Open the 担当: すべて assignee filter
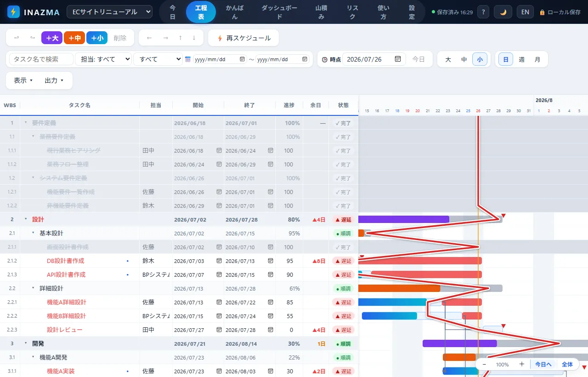 point(103,59)
